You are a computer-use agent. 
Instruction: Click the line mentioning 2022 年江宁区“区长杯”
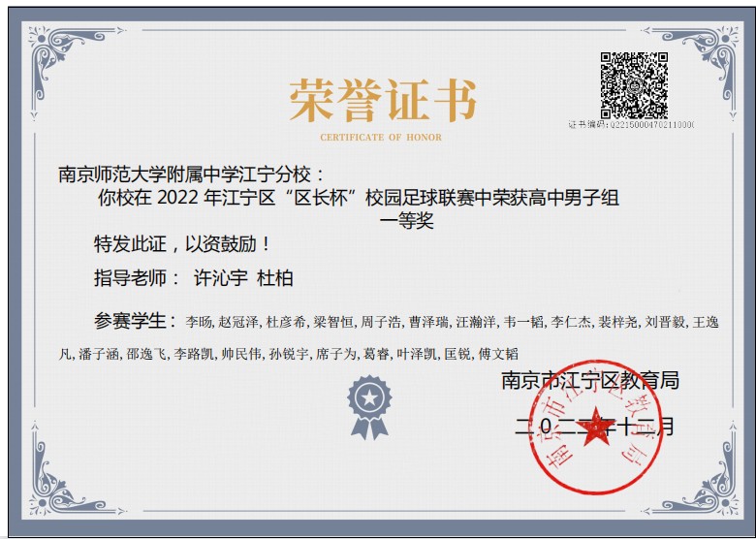pyautogui.click(x=359, y=198)
